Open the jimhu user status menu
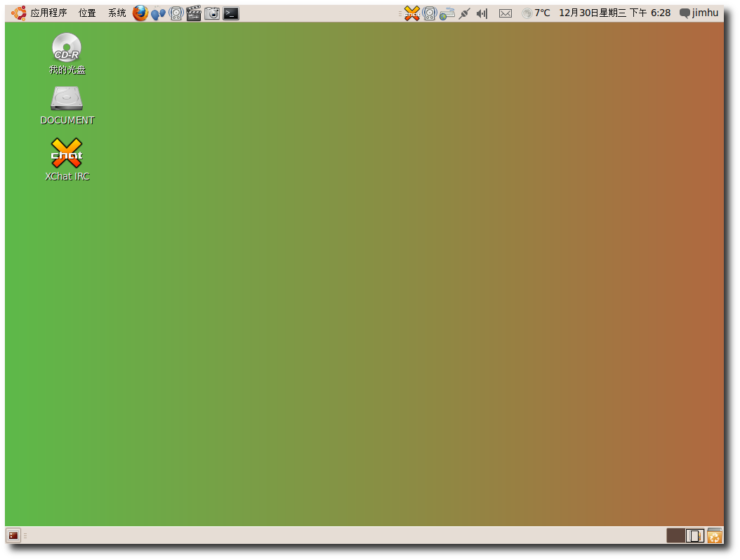The width and height of the screenshot is (740, 560). coord(699,13)
